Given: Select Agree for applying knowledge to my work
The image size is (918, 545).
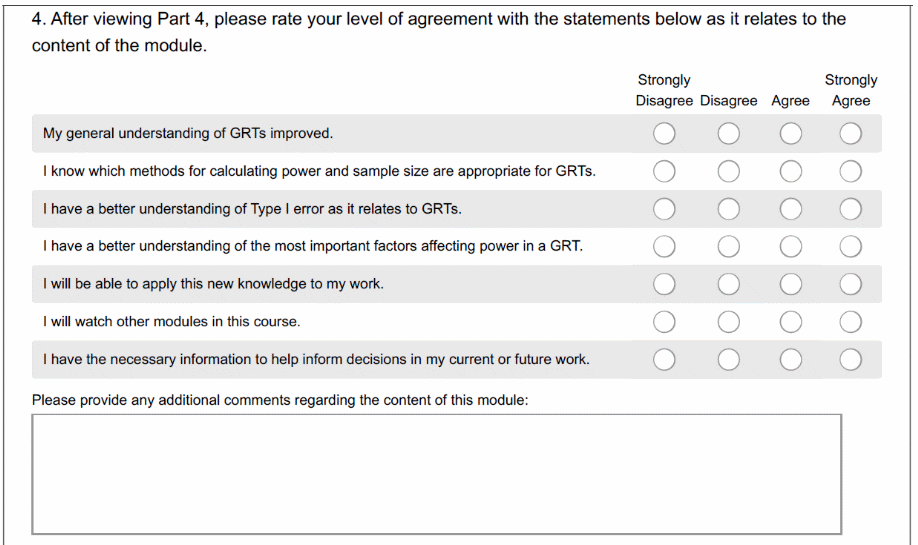Looking at the screenshot, I should (791, 285).
